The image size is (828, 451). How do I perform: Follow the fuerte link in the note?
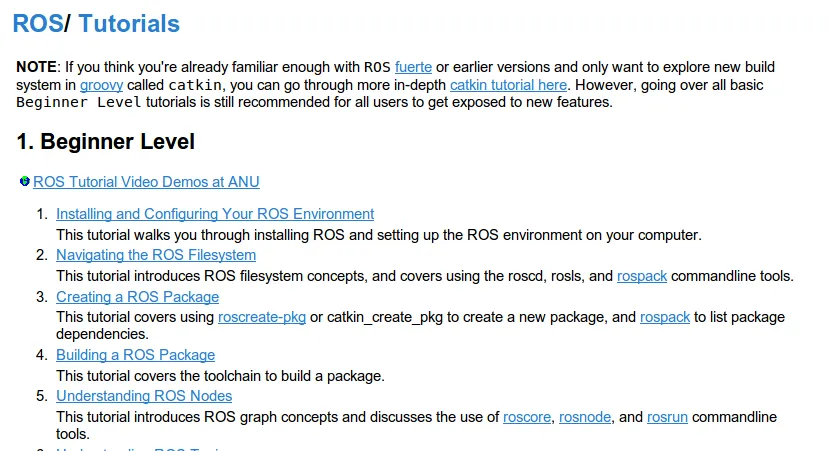(x=413, y=67)
